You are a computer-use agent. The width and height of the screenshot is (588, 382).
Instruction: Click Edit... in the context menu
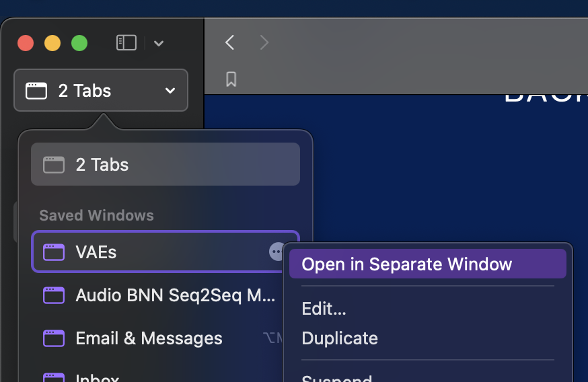point(324,309)
